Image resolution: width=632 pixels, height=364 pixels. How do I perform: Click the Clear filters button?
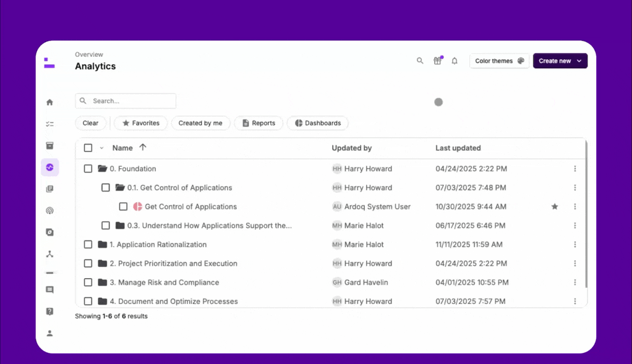pos(90,124)
